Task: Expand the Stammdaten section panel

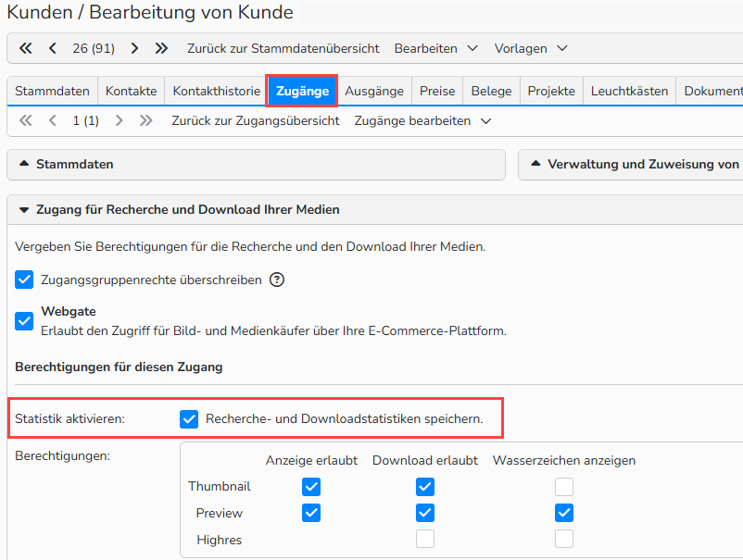Action: [256, 164]
